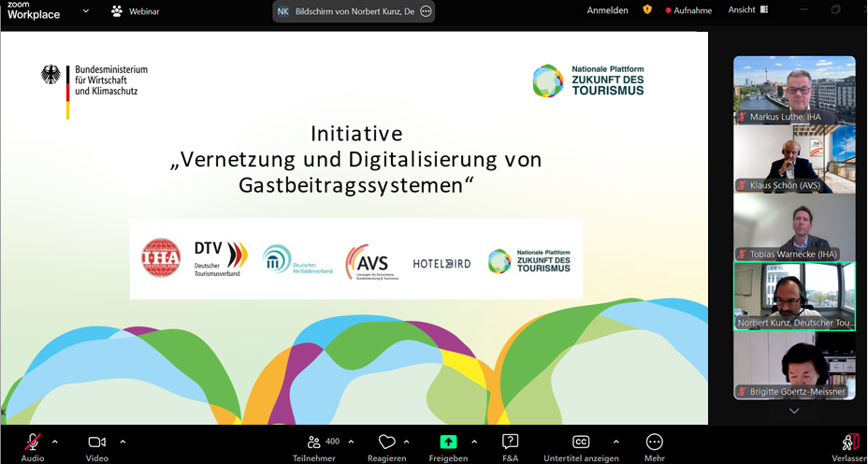This screenshot has height=464, width=868.
Task: Select Brigitte Goertz-Meissner video tile
Action: click(794, 366)
